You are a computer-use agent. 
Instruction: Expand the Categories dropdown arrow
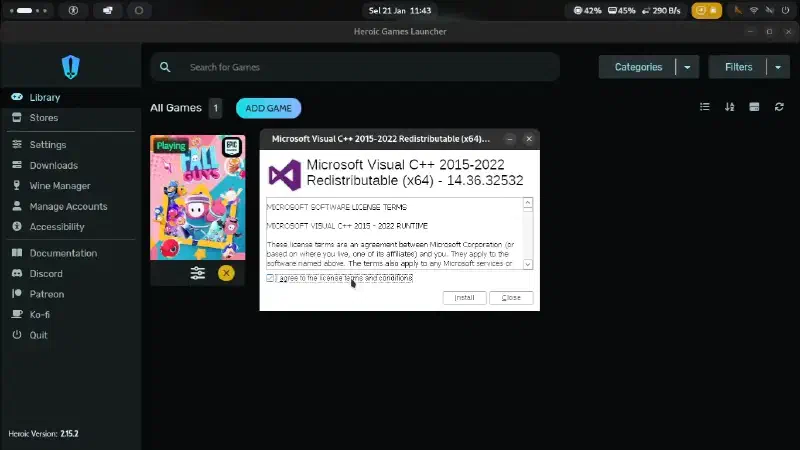click(687, 67)
